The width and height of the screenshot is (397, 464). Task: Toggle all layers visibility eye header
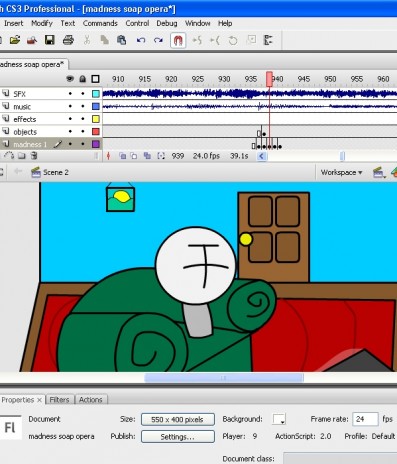(x=70, y=79)
